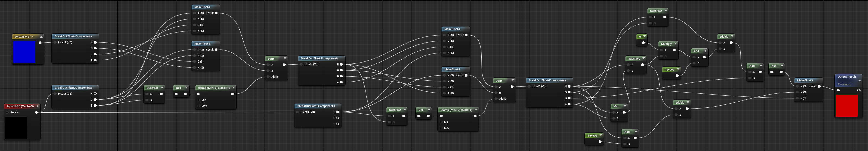This screenshot has width=868, height=151.
Task: Click the Previewing label on Output Result
Action: 844,84
